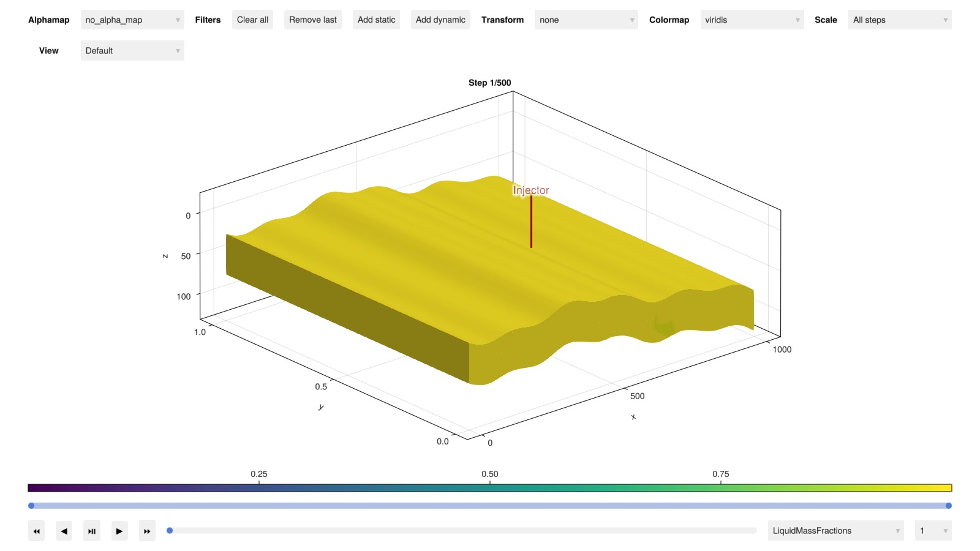Expand the Scale dropdown showing All steps
Viewport: 980px width, 551px height.
[899, 20]
